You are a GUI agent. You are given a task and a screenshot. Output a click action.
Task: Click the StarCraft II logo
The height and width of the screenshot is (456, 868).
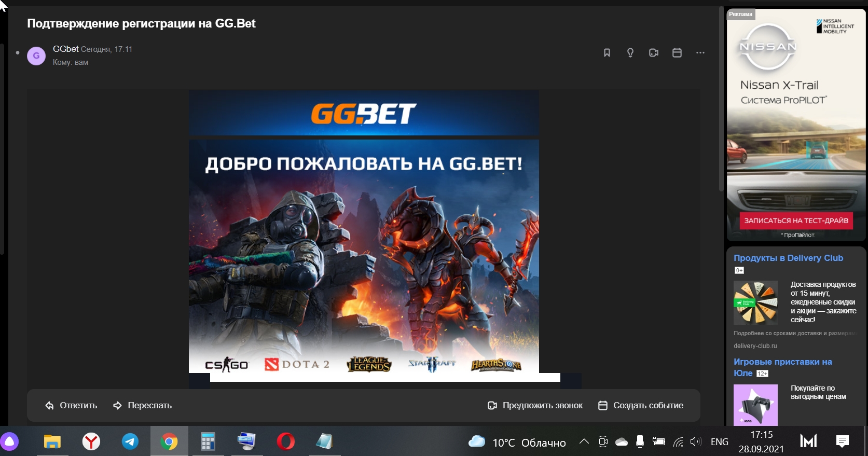432,364
